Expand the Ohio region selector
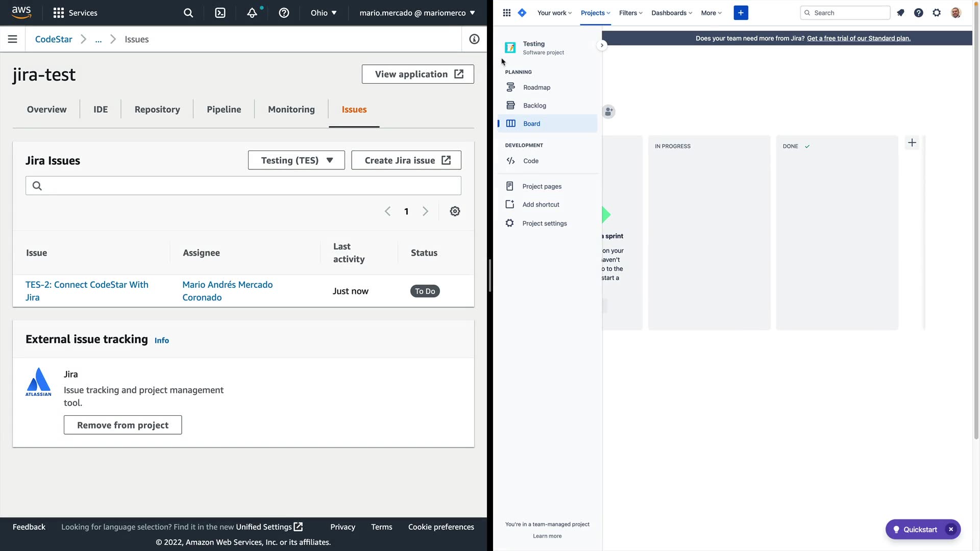Screen dimensions: 980x551 pos(324,13)
